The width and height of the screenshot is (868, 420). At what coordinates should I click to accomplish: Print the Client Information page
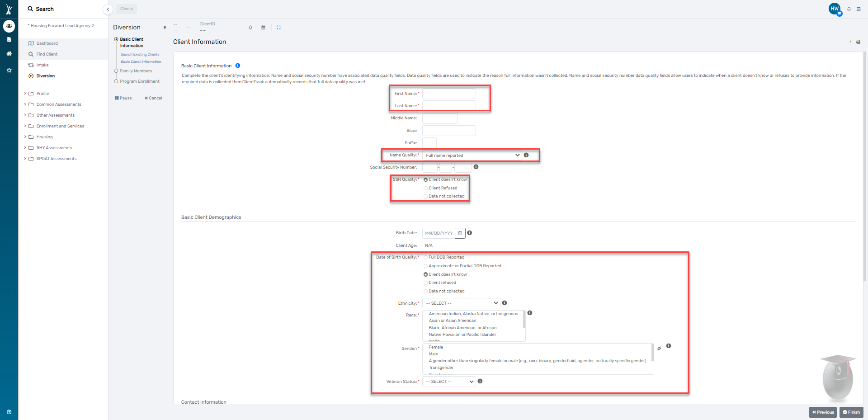858,42
